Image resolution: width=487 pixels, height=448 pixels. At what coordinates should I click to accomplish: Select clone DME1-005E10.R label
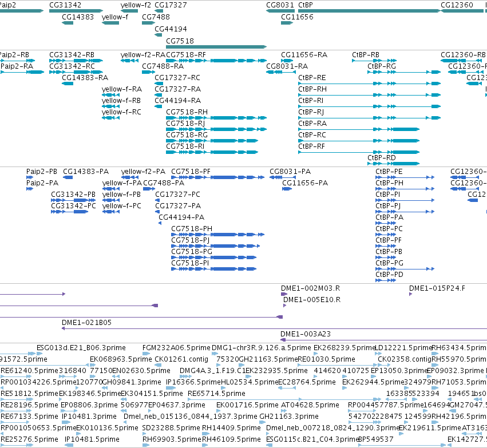312,300
